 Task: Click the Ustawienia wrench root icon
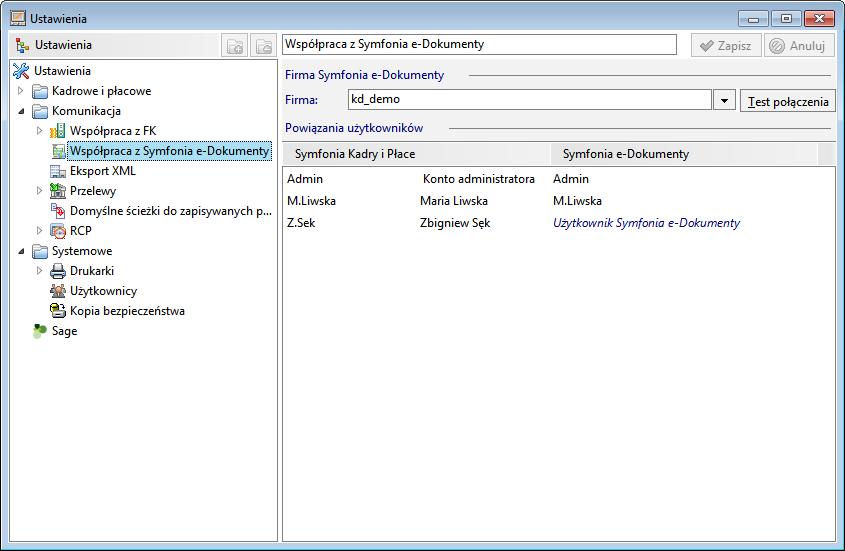point(21,71)
